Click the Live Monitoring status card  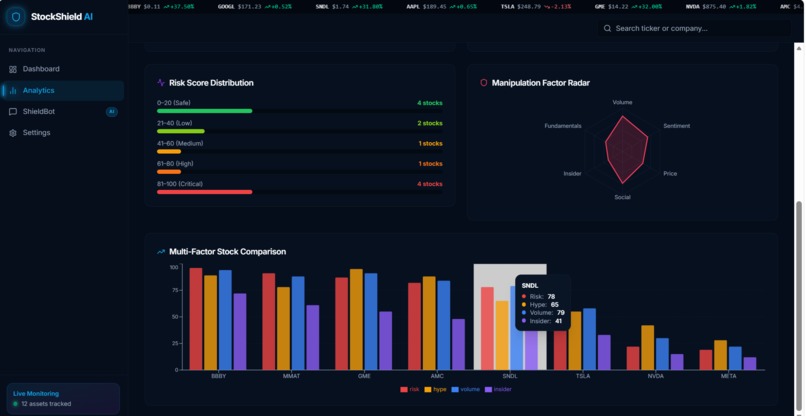[x=63, y=399]
